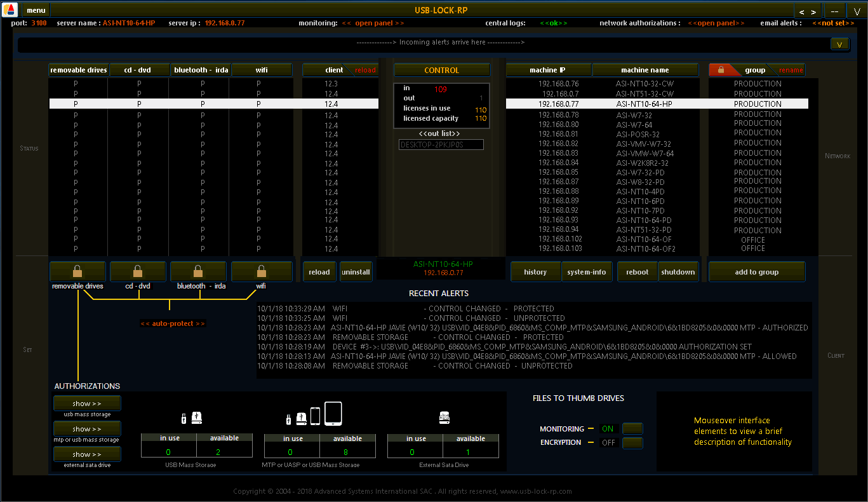Open the machine history

(x=535, y=272)
